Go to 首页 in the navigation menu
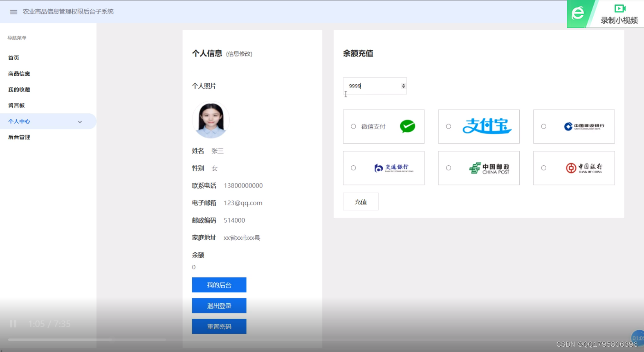Image resolution: width=644 pixels, height=352 pixels. tap(13, 58)
